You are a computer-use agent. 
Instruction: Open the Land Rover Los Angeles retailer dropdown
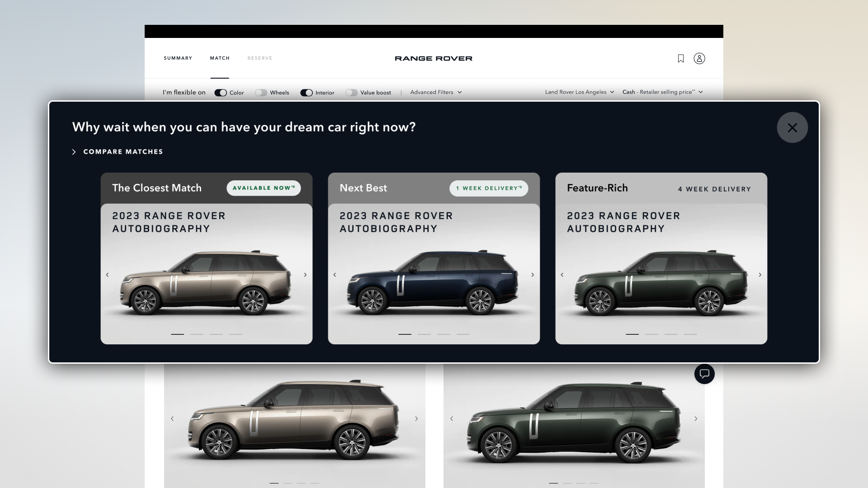[x=580, y=92]
